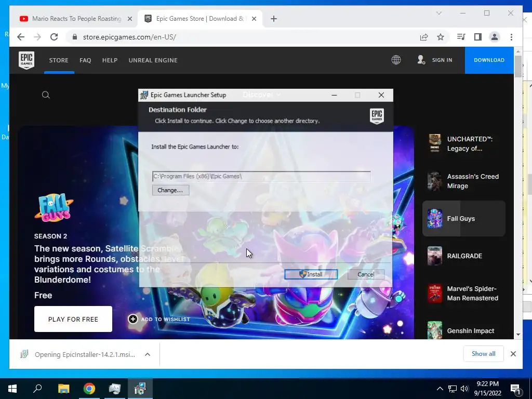532x399 pixels.
Task: Expand options for the EpicInstaller download
Action: [x=147, y=354]
